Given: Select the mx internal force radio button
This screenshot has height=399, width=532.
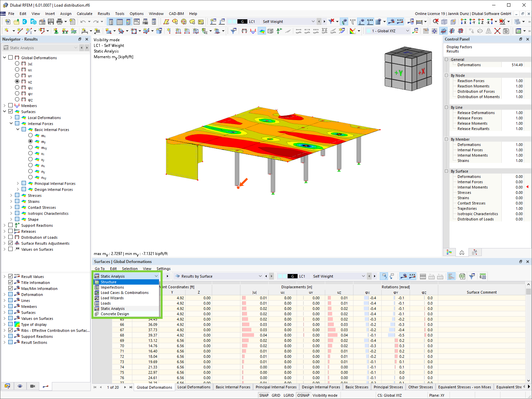Looking at the screenshot, I should pyautogui.click(x=30, y=135).
